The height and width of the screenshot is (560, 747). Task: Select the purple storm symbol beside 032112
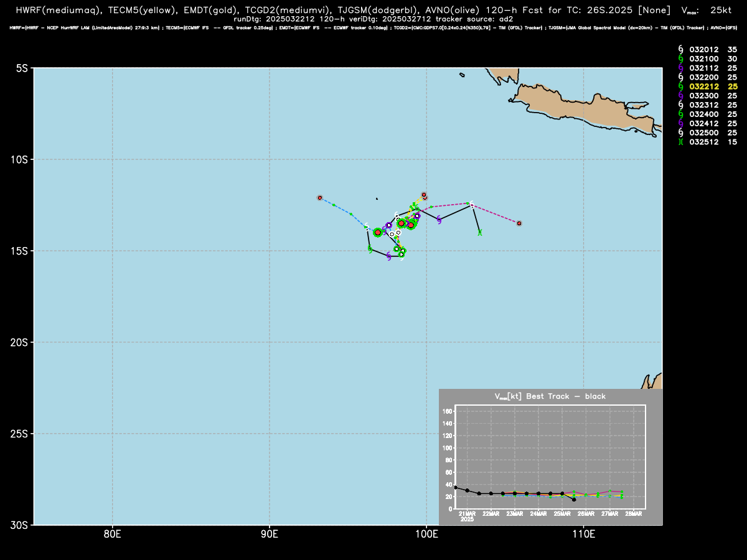coord(681,67)
